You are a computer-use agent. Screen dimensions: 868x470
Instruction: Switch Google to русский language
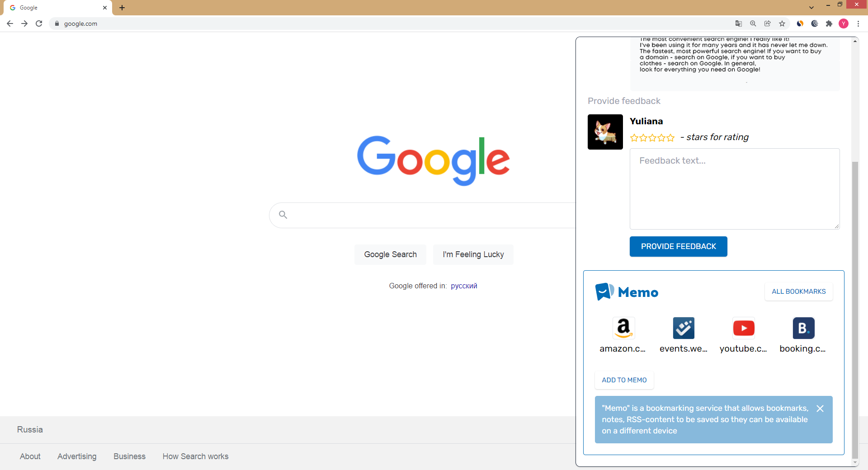click(464, 286)
